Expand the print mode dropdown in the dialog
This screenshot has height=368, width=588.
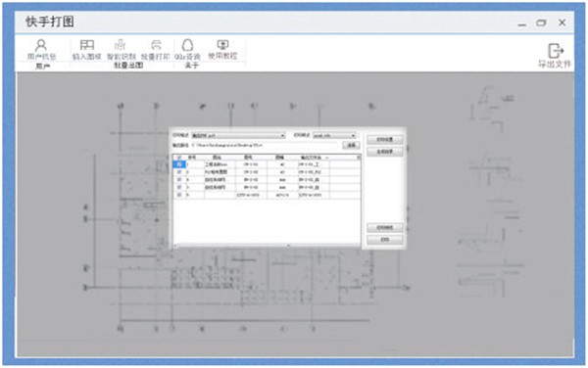pyautogui.click(x=238, y=135)
